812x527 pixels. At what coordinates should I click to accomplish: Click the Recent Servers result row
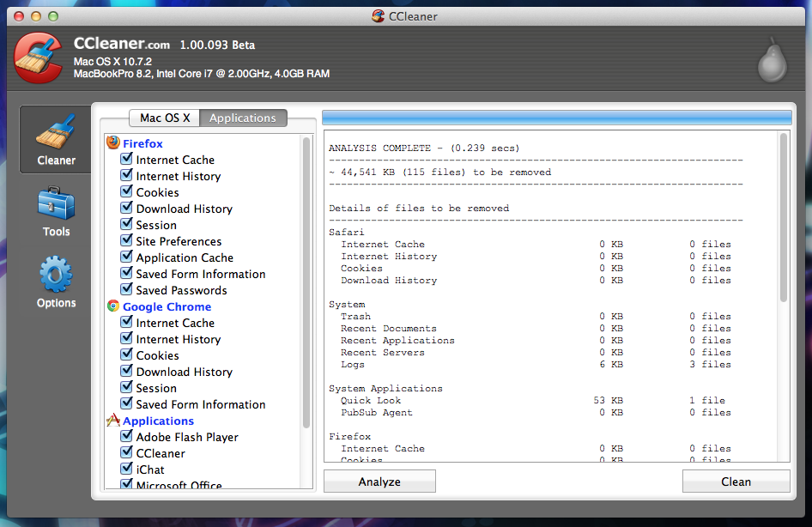click(536, 352)
